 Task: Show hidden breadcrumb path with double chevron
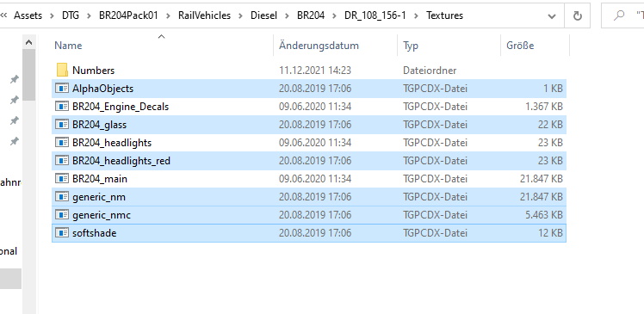[4, 15]
